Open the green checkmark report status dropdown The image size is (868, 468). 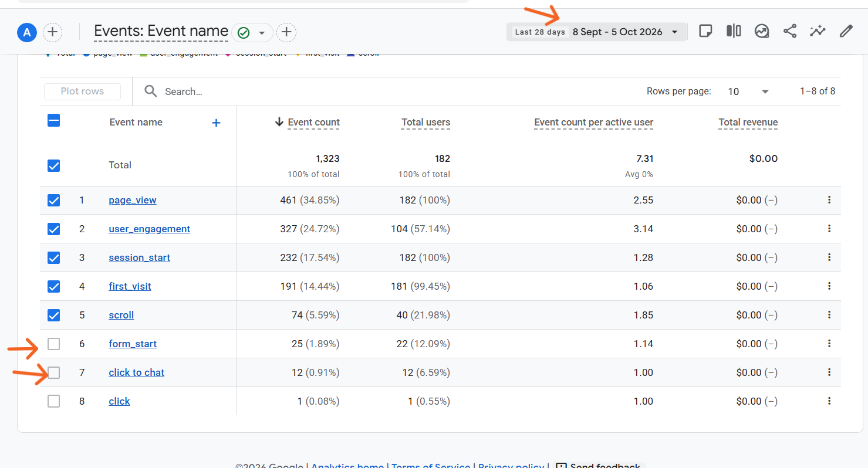[252, 33]
